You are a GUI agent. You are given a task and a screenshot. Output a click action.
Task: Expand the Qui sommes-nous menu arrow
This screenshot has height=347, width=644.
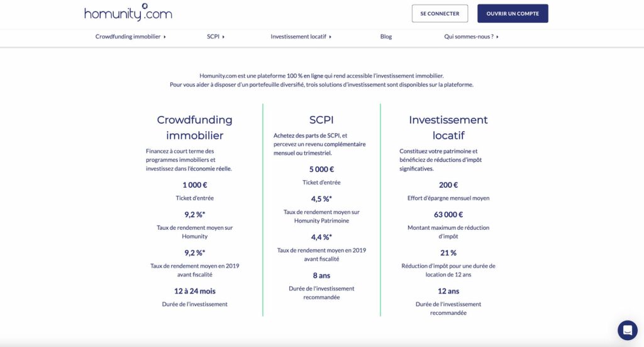(497, 37)
